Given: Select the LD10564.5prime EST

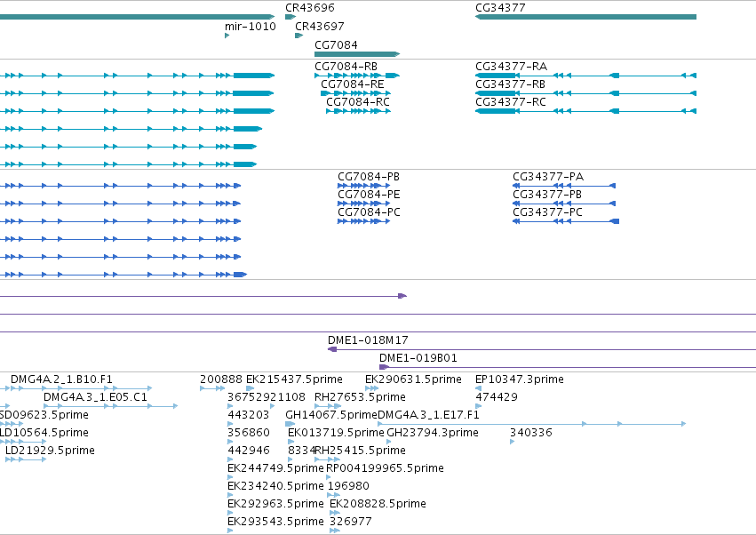Looking at the screenshot, I should click(x=44, y=433).
